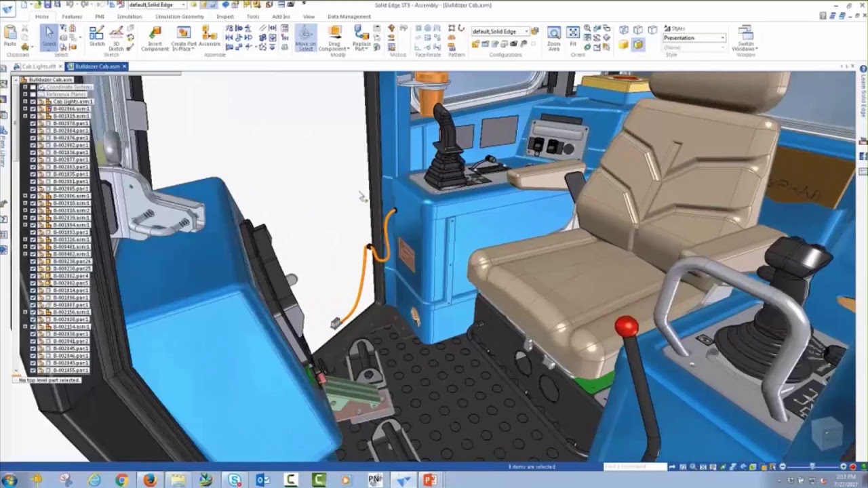Open PowerPoint from the taskbar

[x=429, y=480]
